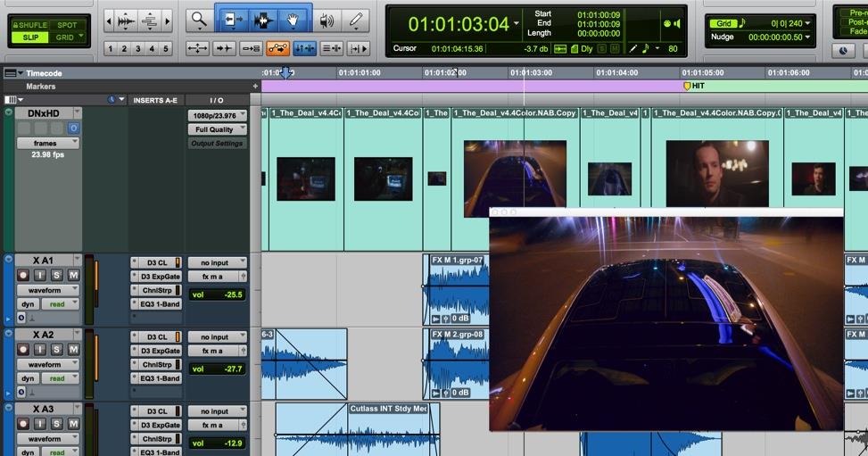Click the pencil icon in counter display
This screenshot has width=868, height=456.
pos(632,49)
